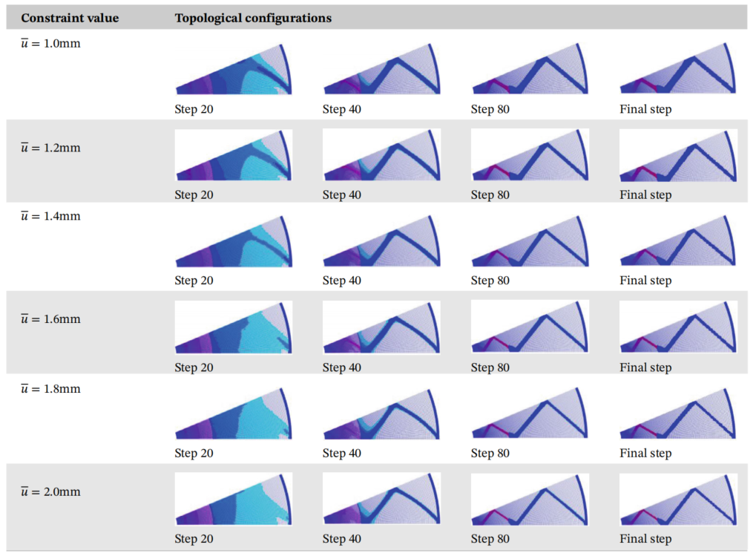Click the ū = 1.6mm constraint label
Screen dimensions: 756x559
tap(50, 319)
